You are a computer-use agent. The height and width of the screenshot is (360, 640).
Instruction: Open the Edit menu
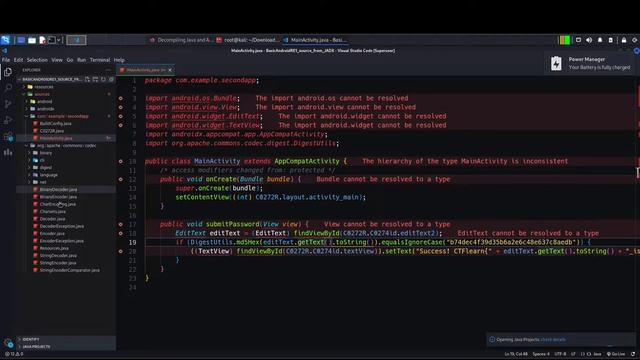[x=18, y=60]
